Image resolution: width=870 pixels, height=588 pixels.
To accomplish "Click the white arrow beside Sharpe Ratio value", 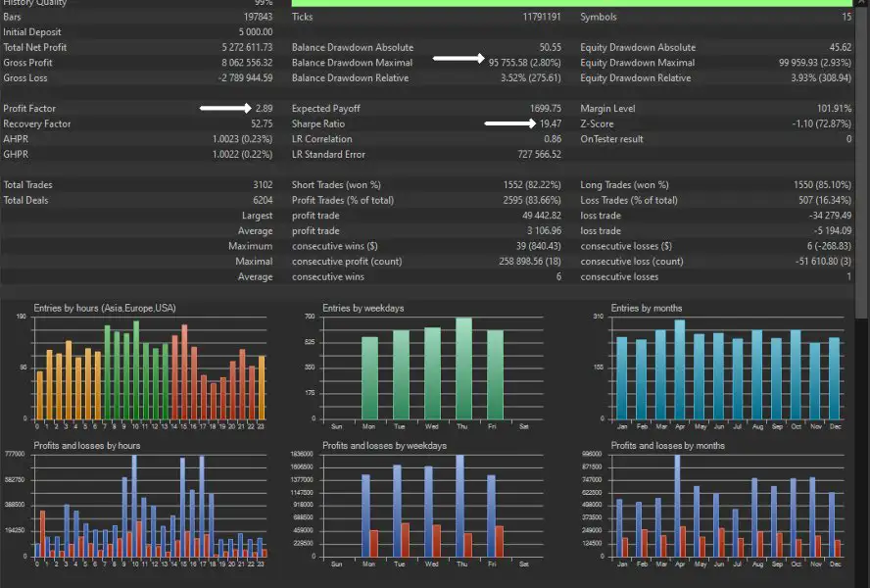I will point(507,124).
